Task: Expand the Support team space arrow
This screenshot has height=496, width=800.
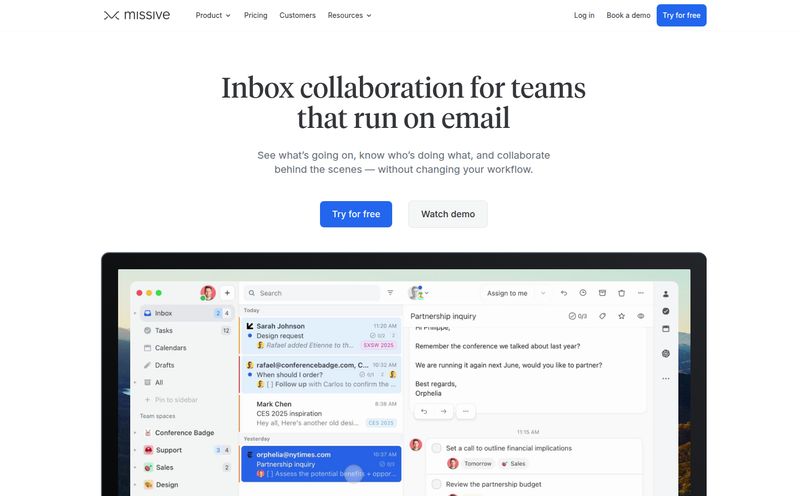Action: click(x=135, y=450)
